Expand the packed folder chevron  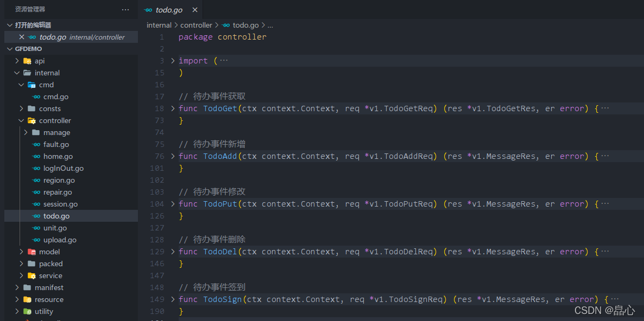point(21,264)
